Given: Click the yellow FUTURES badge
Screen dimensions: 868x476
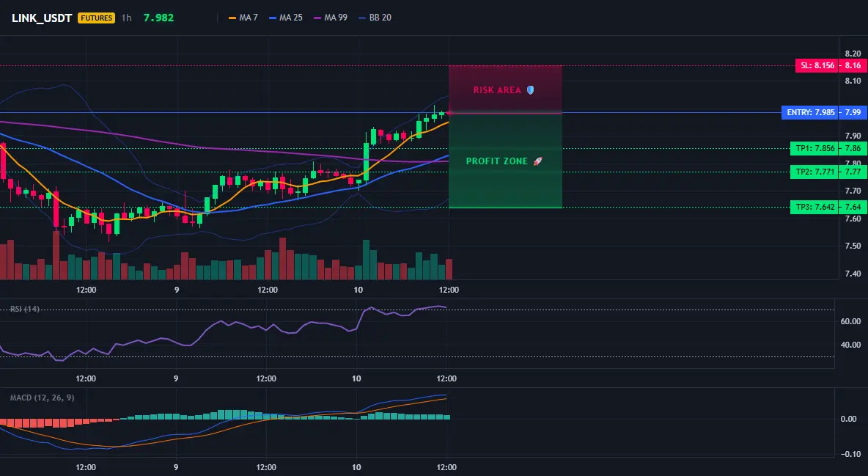Looking at the screenshot, I should pyautogui.click(x=96, y=18).
